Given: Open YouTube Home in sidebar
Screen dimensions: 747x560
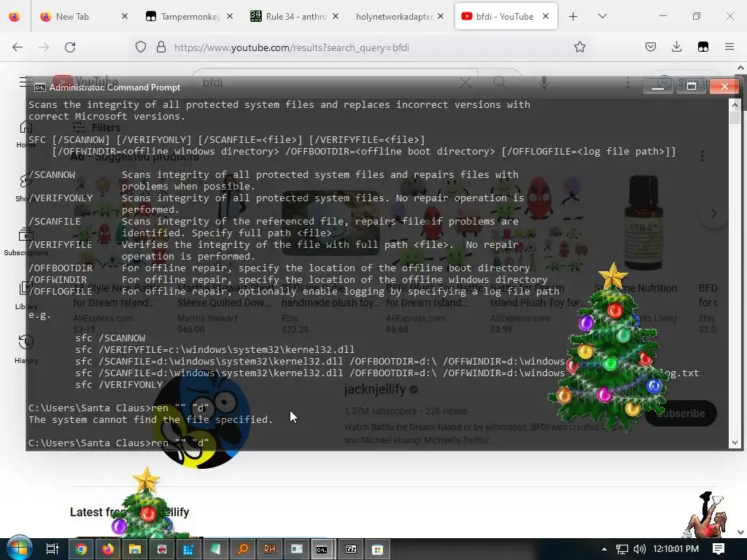Looking at the screenshot, I should [x=26, y=134].
